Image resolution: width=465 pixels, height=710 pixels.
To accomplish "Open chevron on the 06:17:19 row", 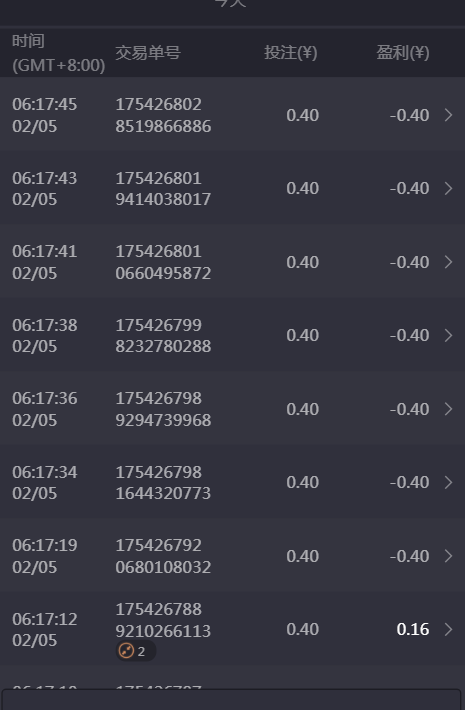I will tap(448, 556).
